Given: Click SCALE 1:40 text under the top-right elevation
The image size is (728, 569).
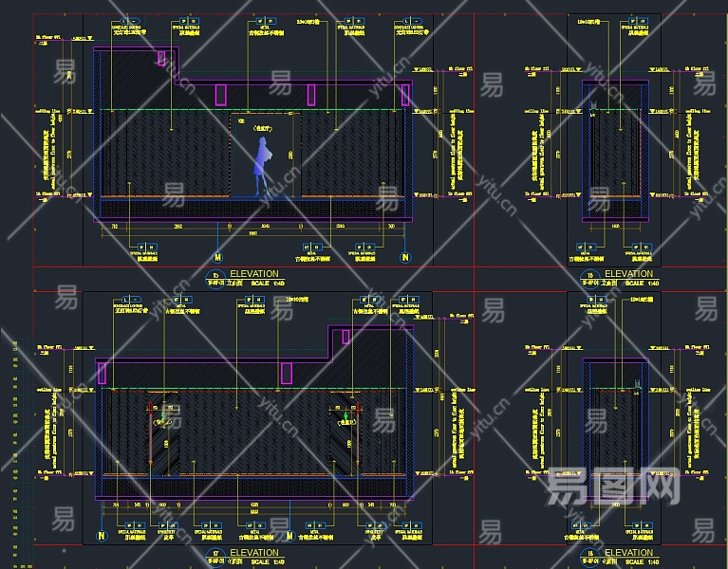Looking at the screenshot, I should [x=643, y=283].
